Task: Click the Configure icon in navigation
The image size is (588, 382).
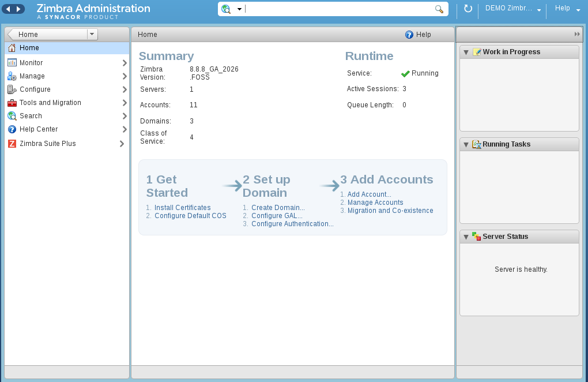Action: pos(12,89)
